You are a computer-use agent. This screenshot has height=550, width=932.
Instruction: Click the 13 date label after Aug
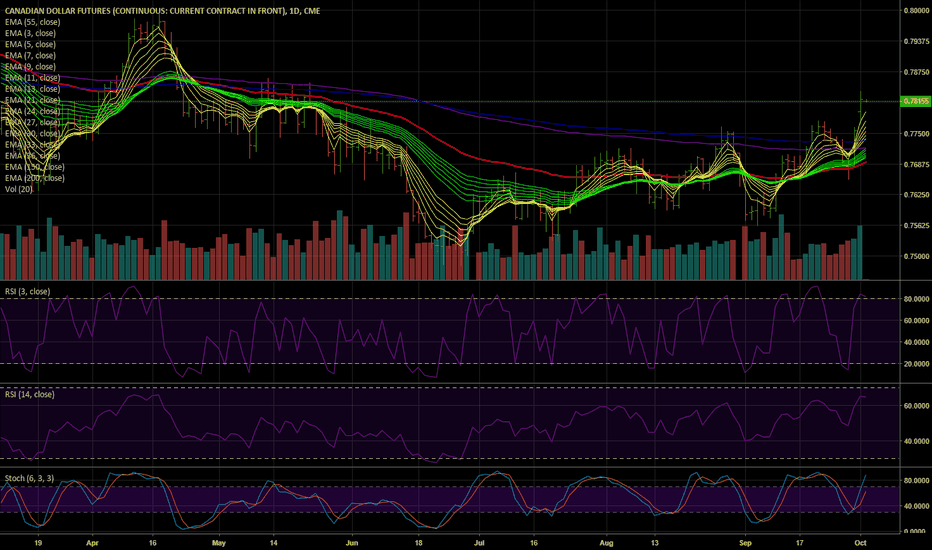click(x=654, y=543)
